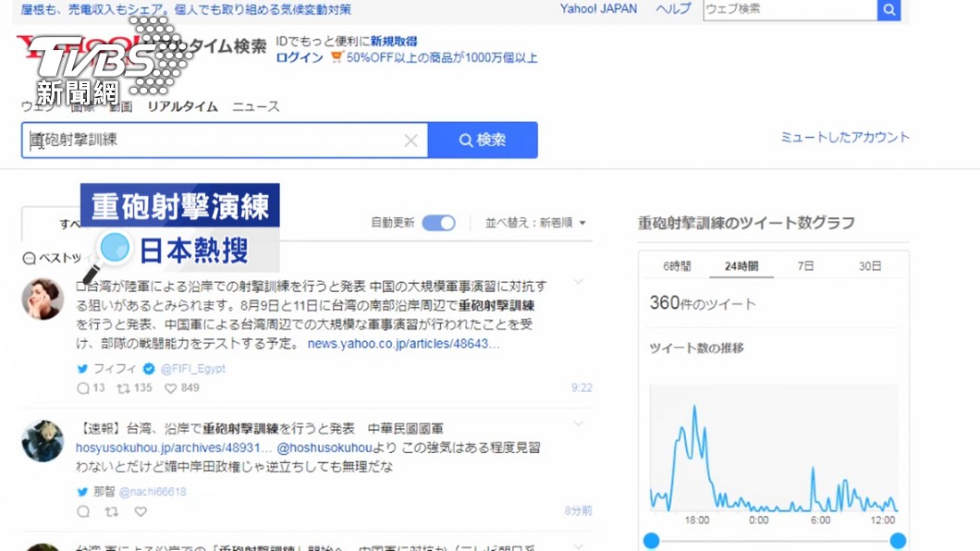Click the ログイン login link

(300, 57)
